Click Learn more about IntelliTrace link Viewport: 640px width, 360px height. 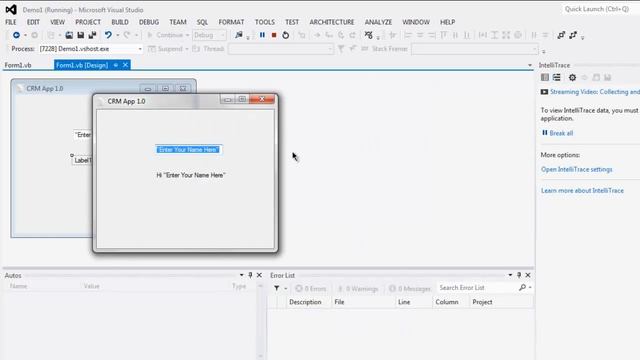pyautogui.click(x=582, y=191)
